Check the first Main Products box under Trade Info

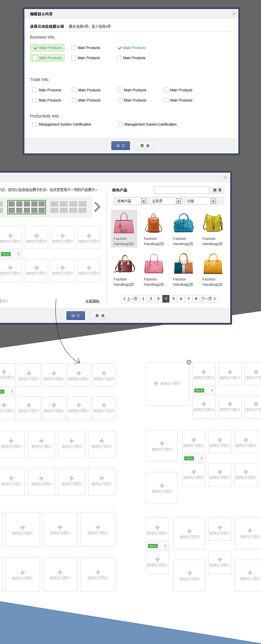pyautogui.click(x=35, y=90)
